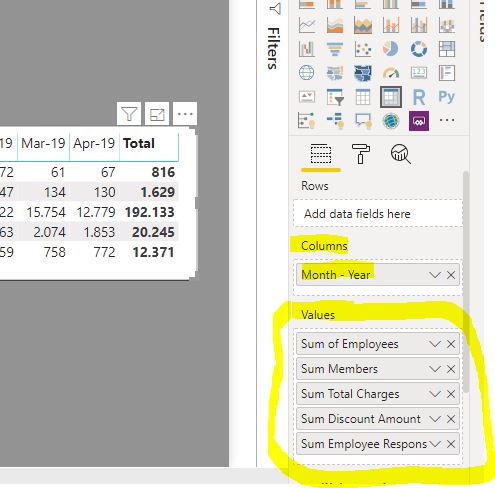The width and height of the screenshot is (495, 488).
Task: Insert an R script visual
Action: pos(419,97)
